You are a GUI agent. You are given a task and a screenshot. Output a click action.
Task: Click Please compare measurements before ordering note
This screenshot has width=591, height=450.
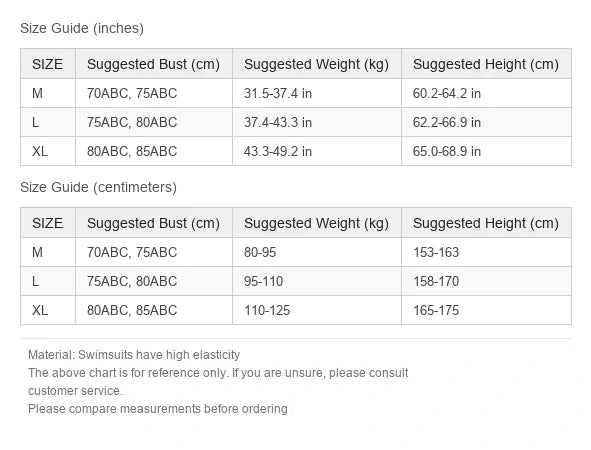[x=158, y=409]
